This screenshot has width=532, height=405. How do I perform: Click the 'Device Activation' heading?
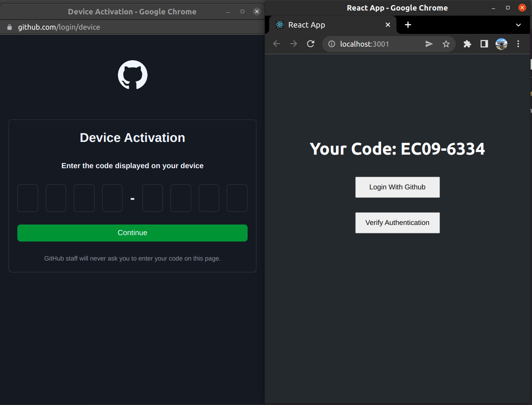pyautogui.click(x=132, y=138)
